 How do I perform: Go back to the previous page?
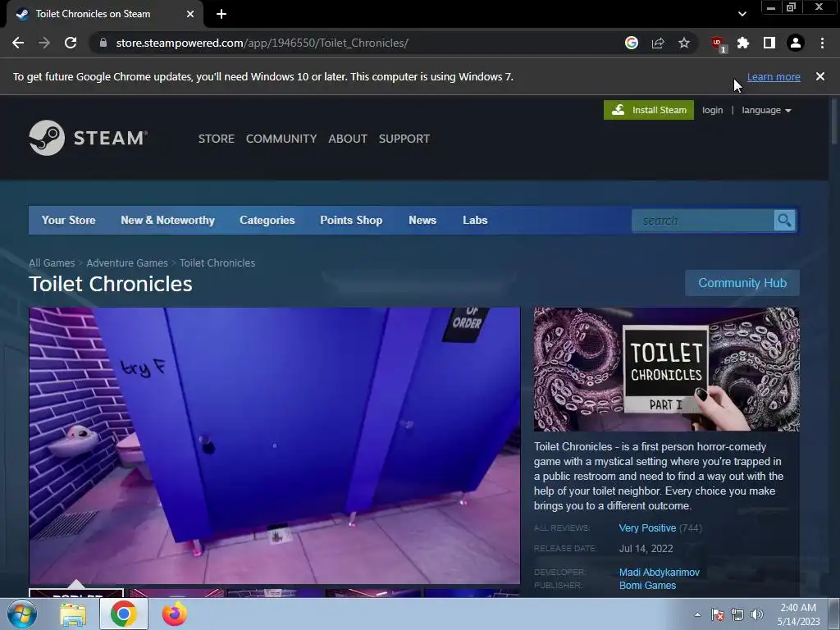(x=18, y=43)
